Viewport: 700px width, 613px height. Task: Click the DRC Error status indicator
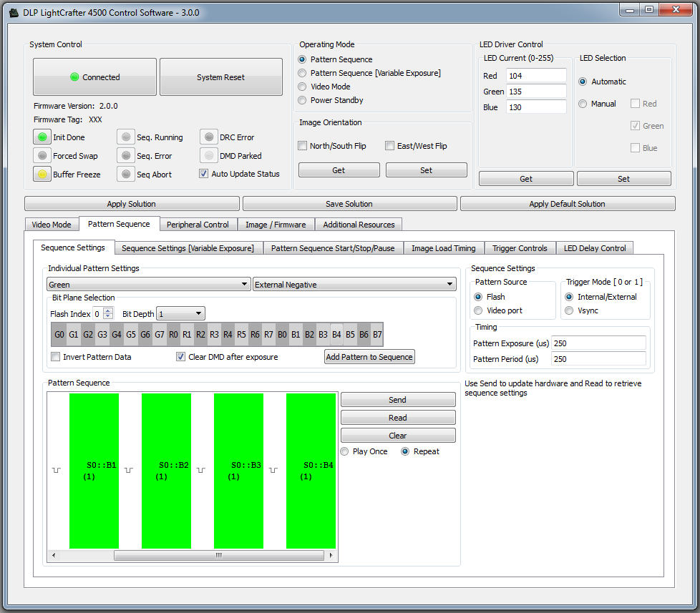tap(208, 137)
